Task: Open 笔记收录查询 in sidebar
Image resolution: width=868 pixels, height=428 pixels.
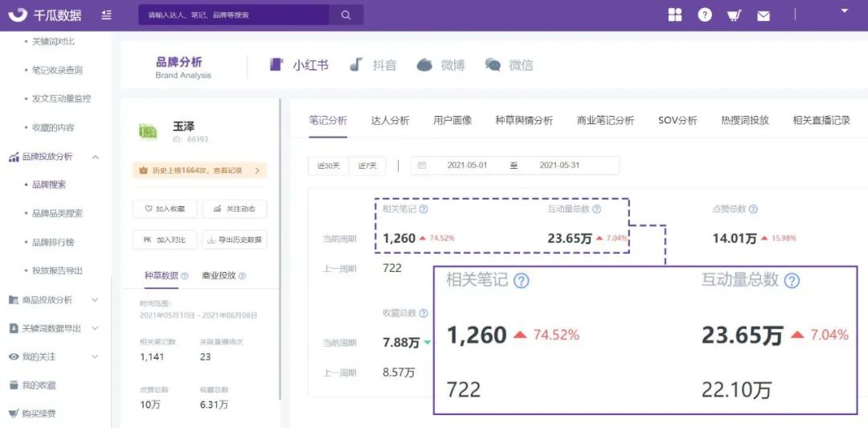Action: [57, 71]
